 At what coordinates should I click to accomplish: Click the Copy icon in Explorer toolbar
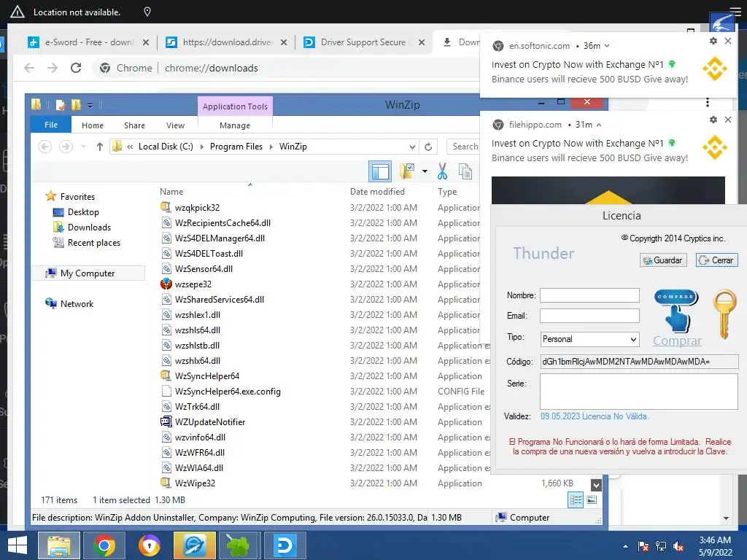[465, 171]
